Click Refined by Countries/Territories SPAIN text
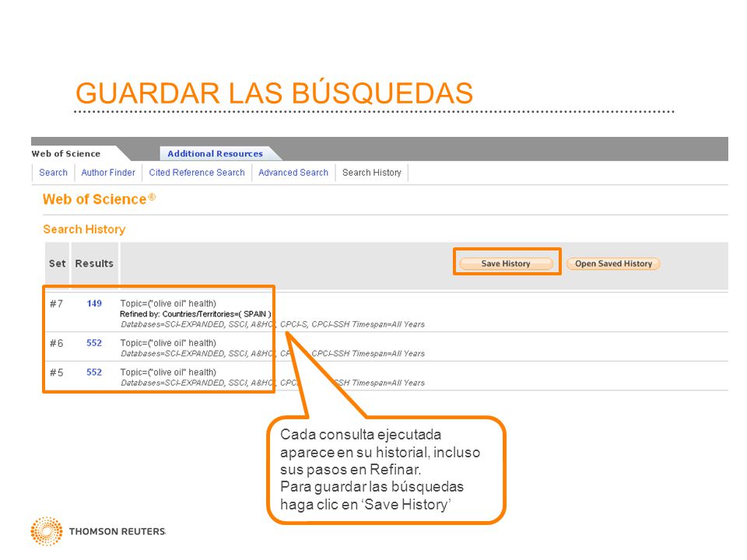Viewport: 747px width, 560px height. pos(195,314)
